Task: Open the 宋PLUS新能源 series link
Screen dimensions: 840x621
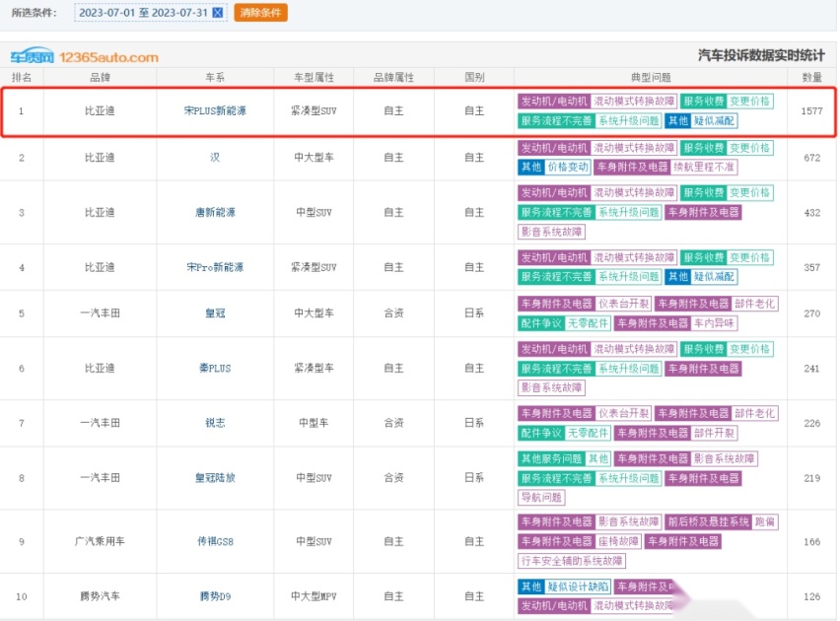Action: 215,111
